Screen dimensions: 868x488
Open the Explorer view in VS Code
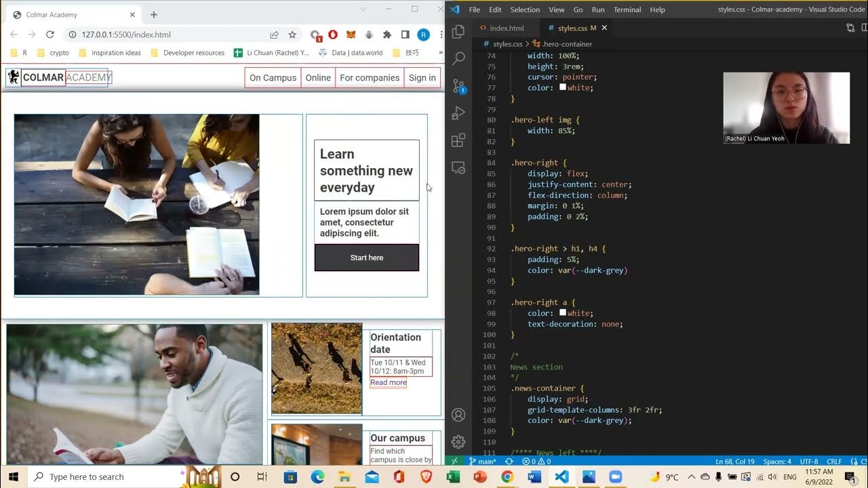pos(458,31)
